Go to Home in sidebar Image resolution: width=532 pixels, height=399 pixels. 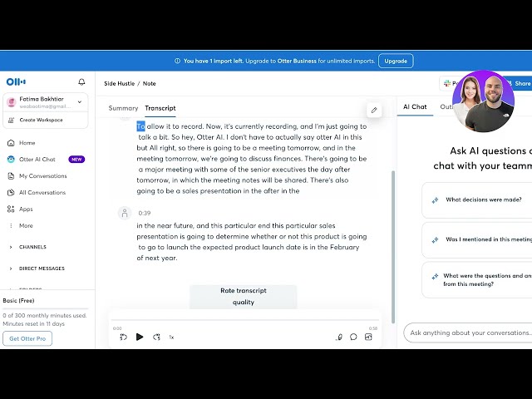27,143
